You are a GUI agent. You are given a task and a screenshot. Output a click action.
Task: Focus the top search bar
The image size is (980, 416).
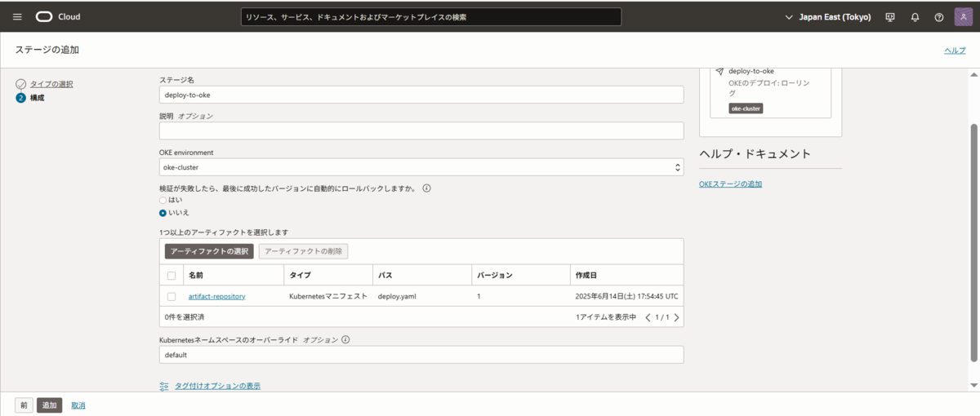pyautogui.click(x=431, y=17)
